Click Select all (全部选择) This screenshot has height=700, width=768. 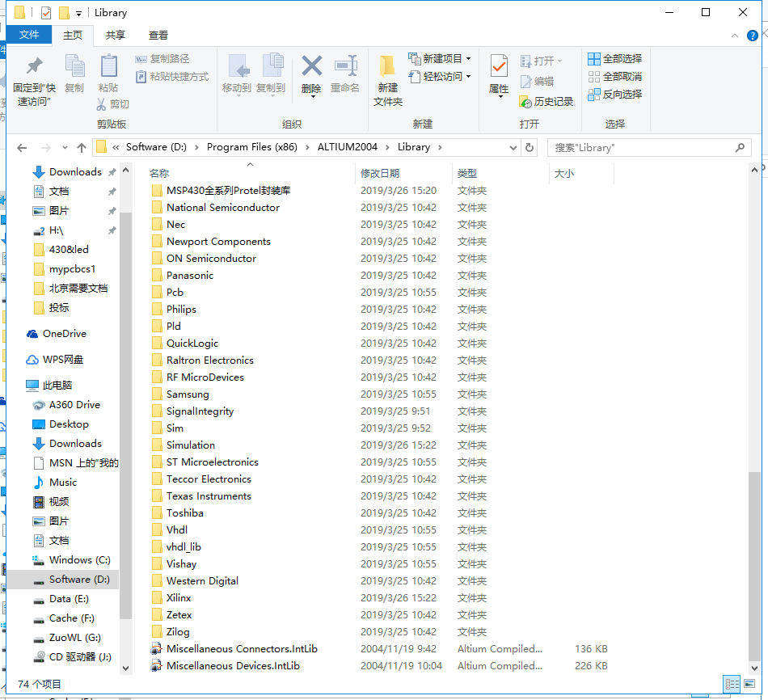[614, 59]
